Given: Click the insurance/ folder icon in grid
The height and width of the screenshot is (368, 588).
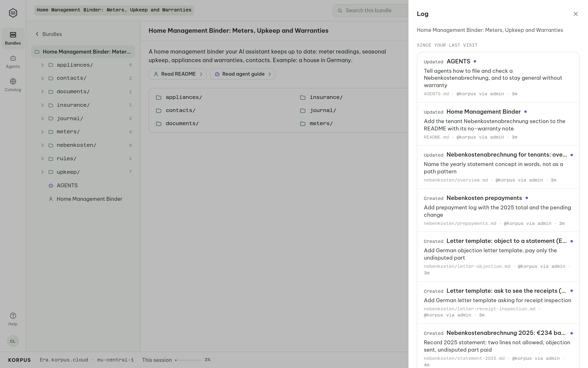Looking at the screenshot, I should point(303,97).
